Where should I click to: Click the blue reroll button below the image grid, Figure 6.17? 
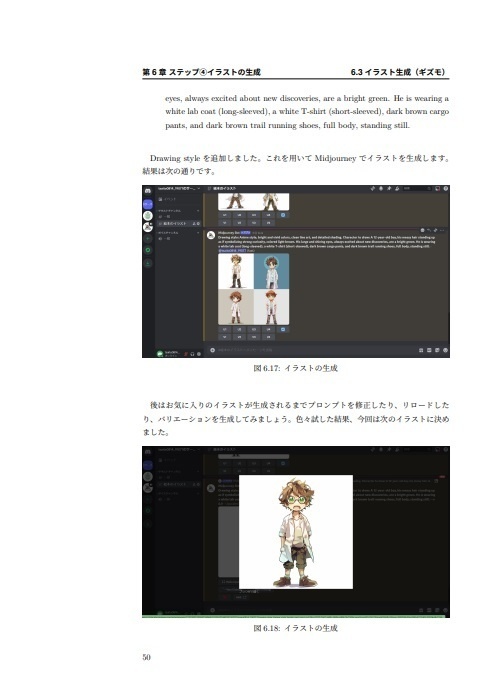283,329
